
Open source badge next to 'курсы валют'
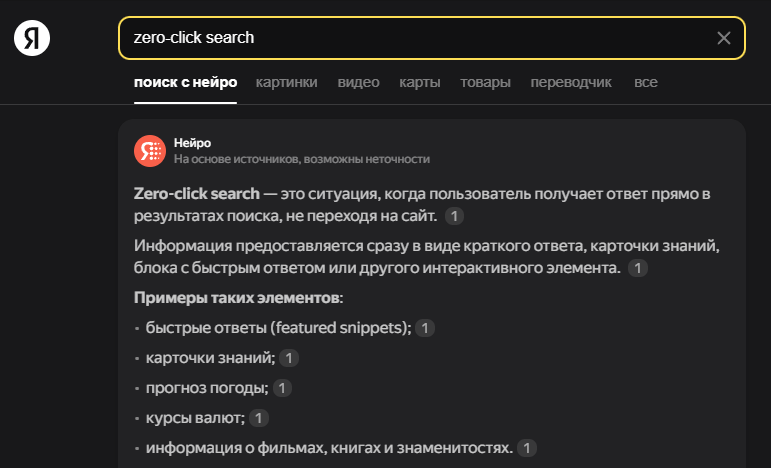(259, 418)
